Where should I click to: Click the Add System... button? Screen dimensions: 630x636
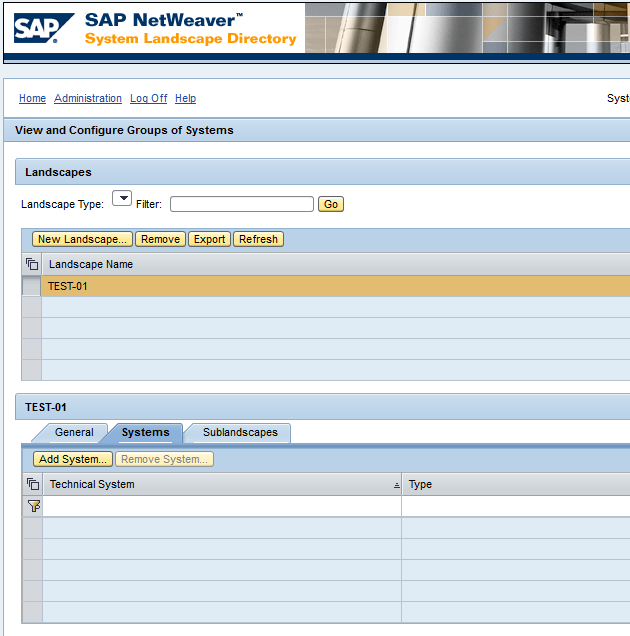(73, 459)
